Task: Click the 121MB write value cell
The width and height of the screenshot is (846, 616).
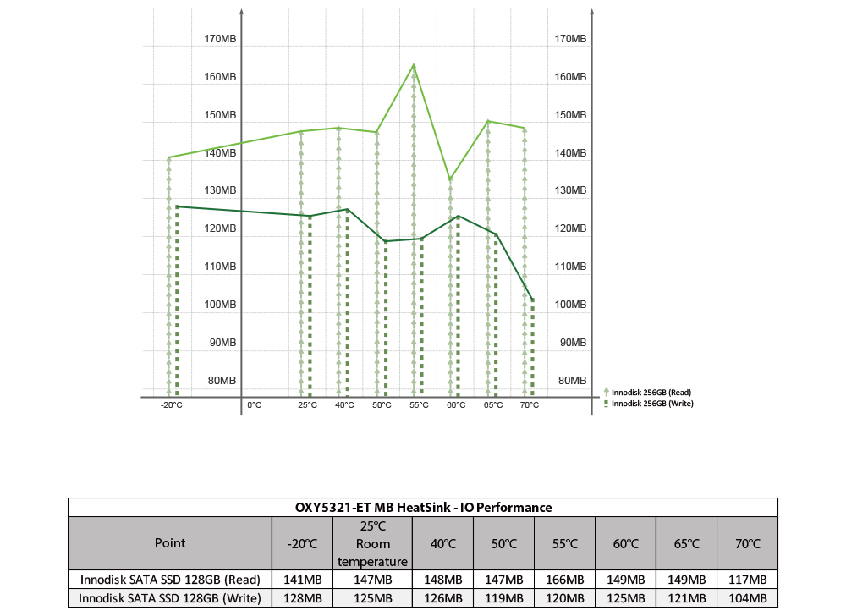Action: 687,598
